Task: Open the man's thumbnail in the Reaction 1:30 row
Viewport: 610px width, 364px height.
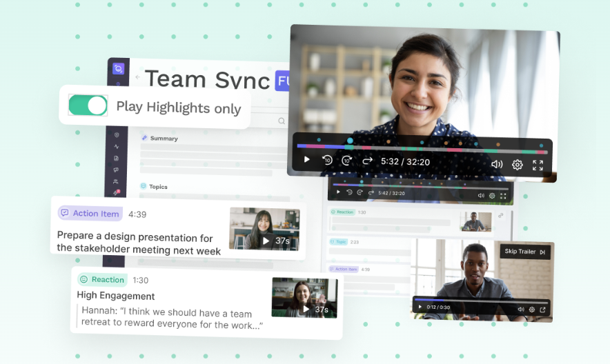Action: click(475, 221)
